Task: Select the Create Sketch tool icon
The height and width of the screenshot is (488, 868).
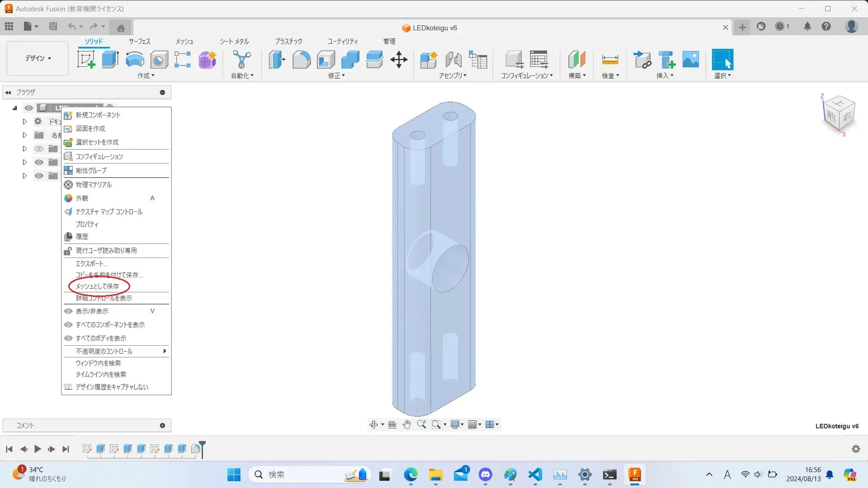Action: pos(86,60)
